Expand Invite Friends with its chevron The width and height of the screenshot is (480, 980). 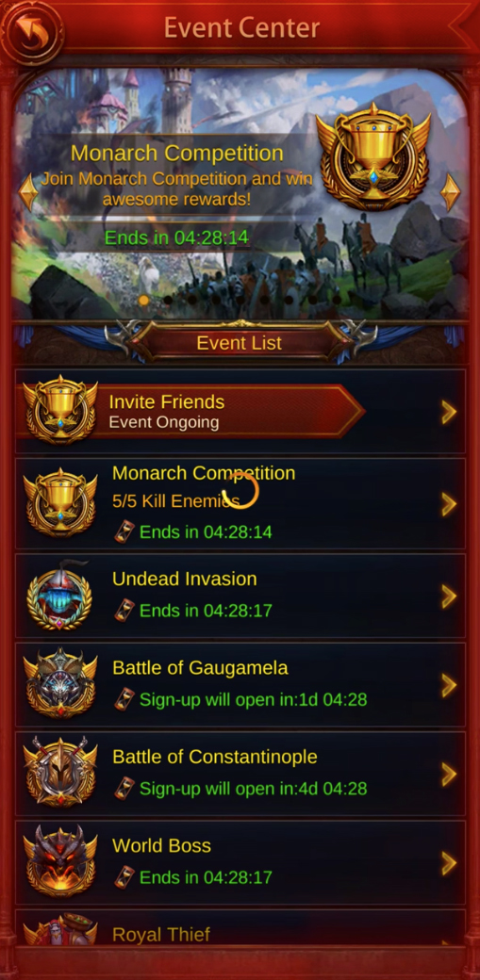[449, 412]
